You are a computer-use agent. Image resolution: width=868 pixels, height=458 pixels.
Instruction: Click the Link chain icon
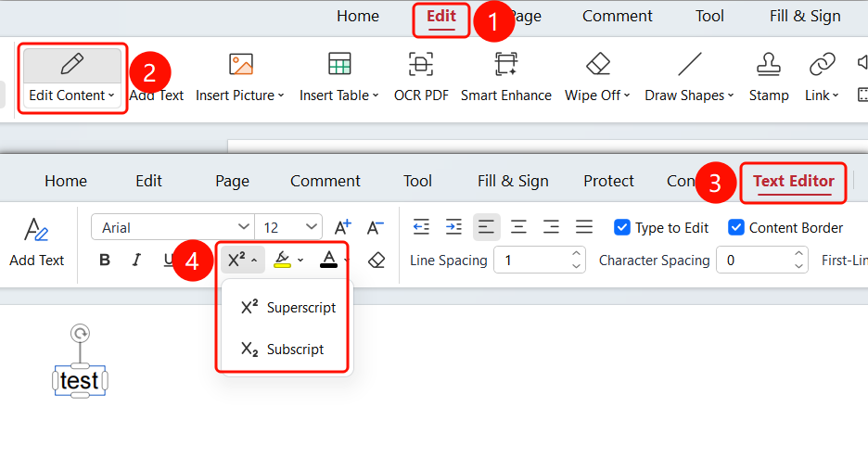pos(822,64)
